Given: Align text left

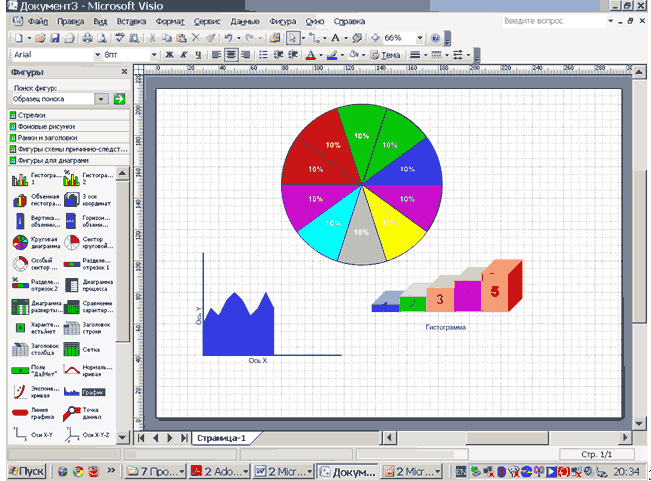Looking at the screenshot, I should 216,55.
